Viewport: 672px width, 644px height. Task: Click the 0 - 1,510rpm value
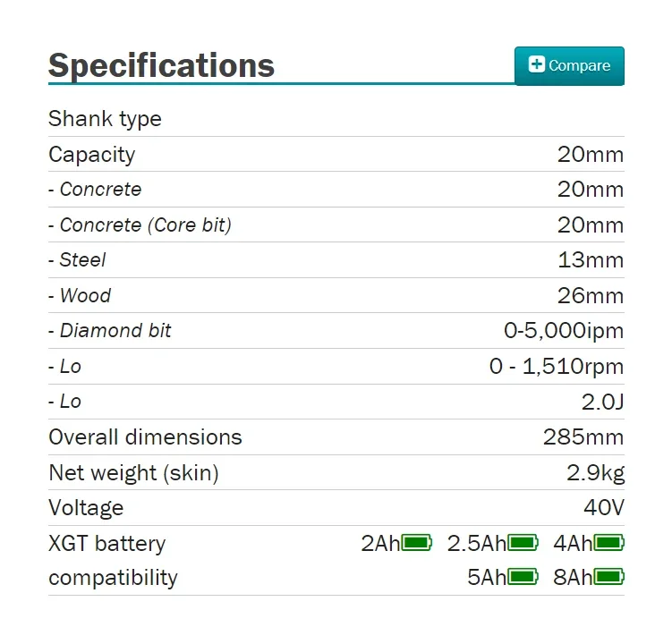(x=557, y=367)
